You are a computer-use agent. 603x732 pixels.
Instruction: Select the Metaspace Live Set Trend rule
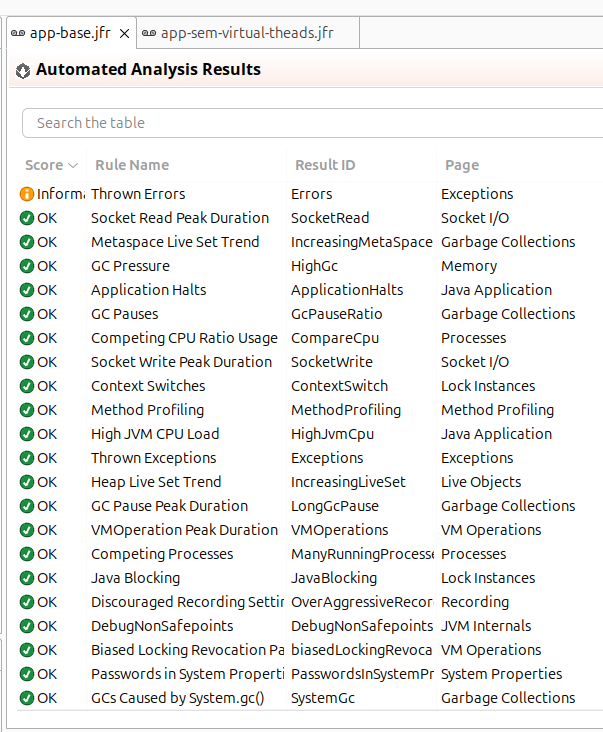coord(175,242)
